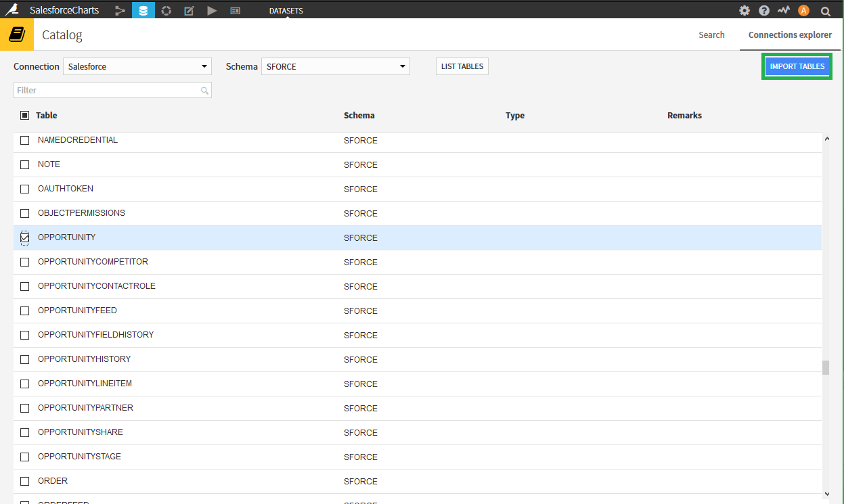844x504 pixels.
Task: Click the help question mark icon
Action: point(764,10)
